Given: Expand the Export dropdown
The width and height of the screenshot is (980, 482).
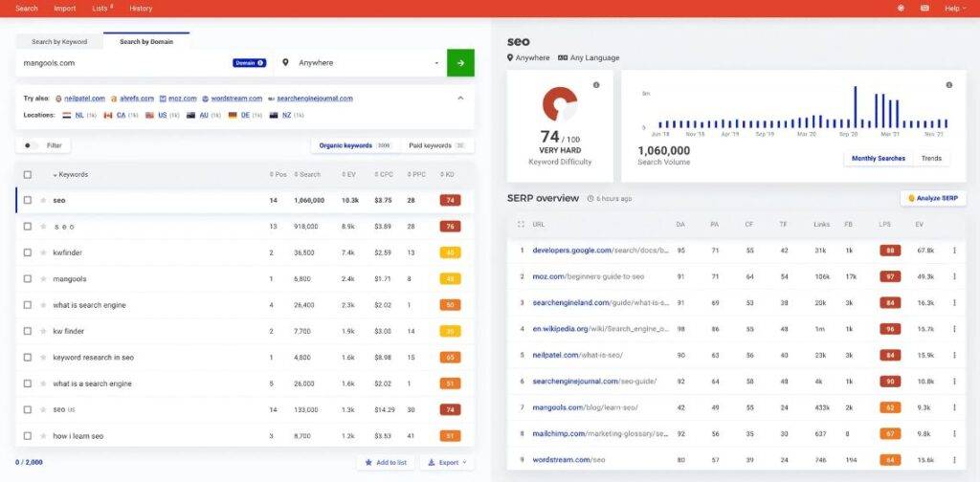Looking at the screenshot, I should click(x=446, y=462).
